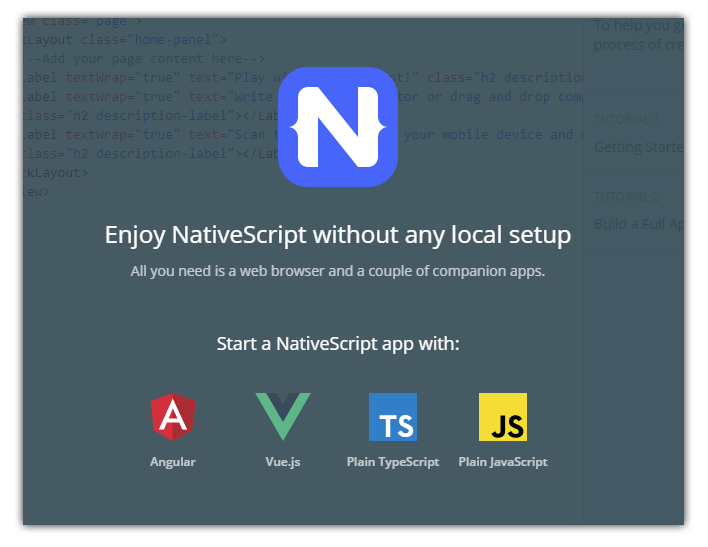Click 'Start a NativeScript app with:' text
Viewport: 708px width, 547px height.
coord(338,344)
